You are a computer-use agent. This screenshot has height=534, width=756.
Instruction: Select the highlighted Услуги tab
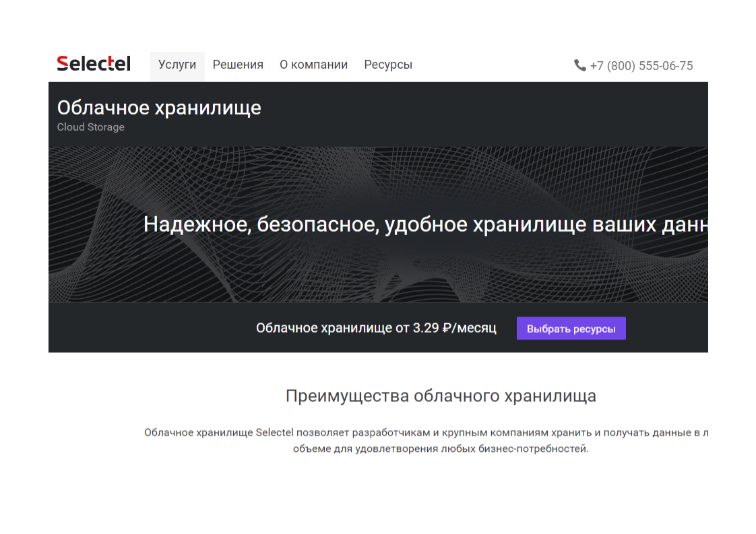point(177,65)
